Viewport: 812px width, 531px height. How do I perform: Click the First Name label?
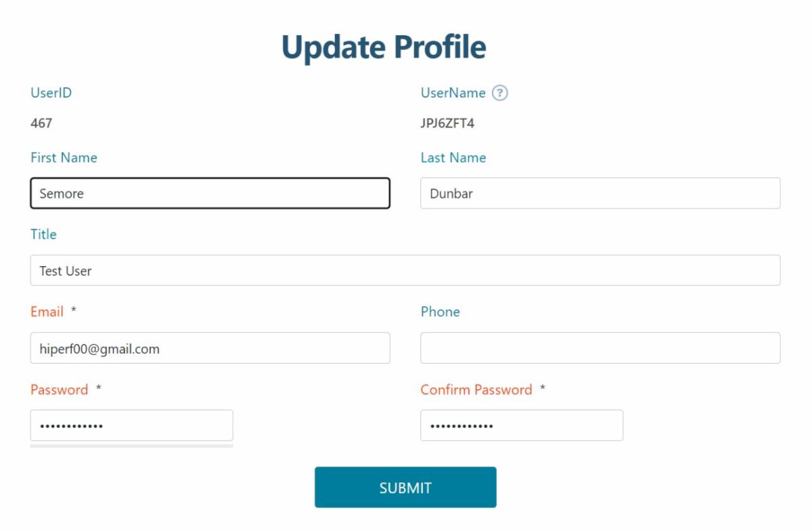[x=64, y=158]
